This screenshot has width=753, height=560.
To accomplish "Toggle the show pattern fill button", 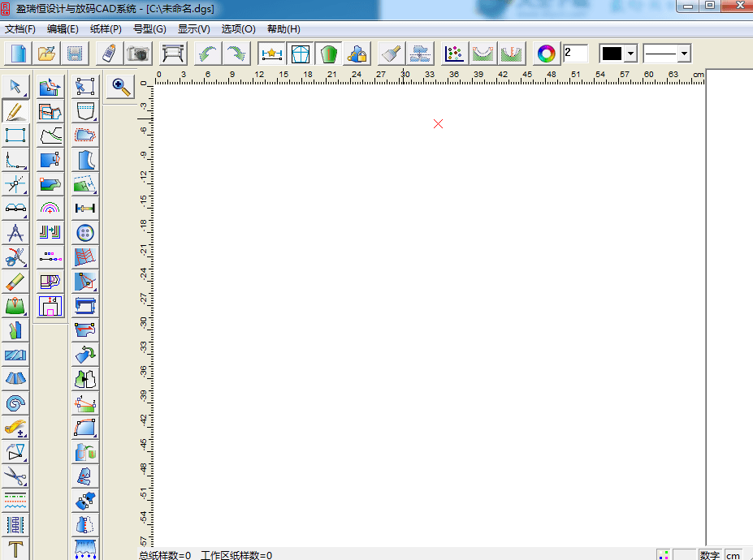I will tap(329, 54).
